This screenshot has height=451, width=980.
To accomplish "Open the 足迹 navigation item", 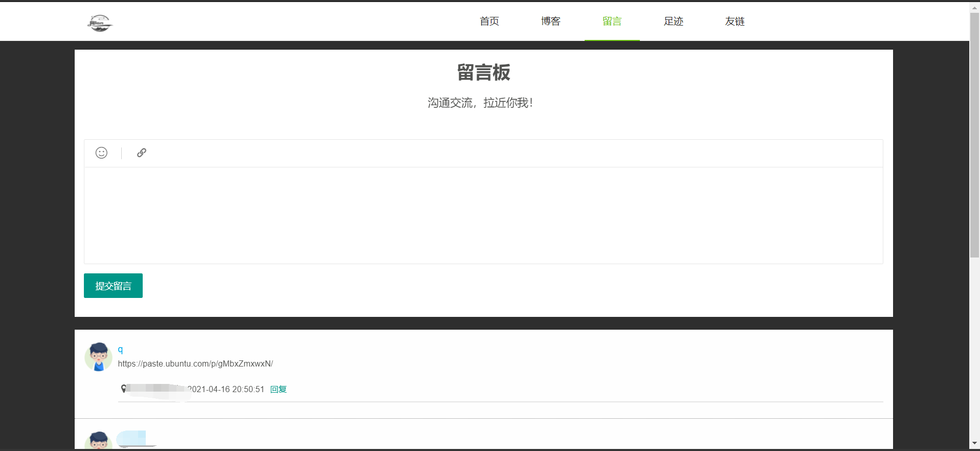I will [x=674, y=21].
